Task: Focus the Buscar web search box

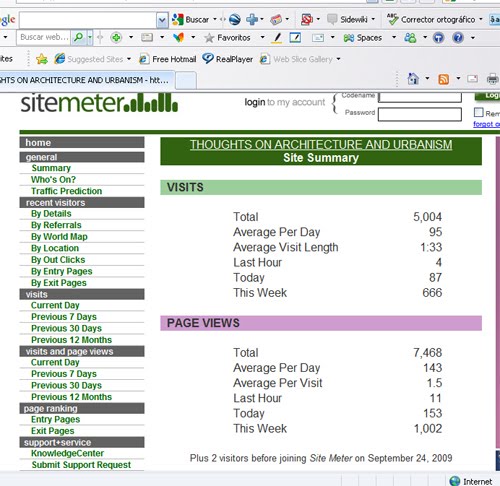Action: [x=44, y=37]
